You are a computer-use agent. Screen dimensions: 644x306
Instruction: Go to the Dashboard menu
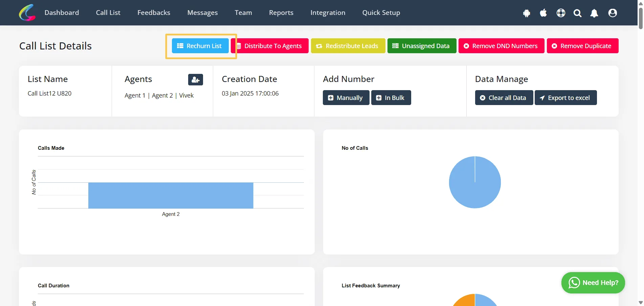coord(62,13)
